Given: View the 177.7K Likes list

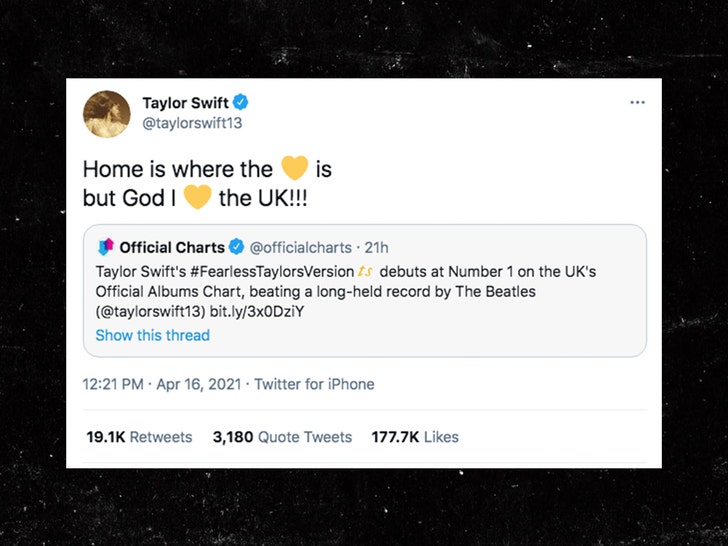Looking at the screenshot, I should [x=415, y=437].
